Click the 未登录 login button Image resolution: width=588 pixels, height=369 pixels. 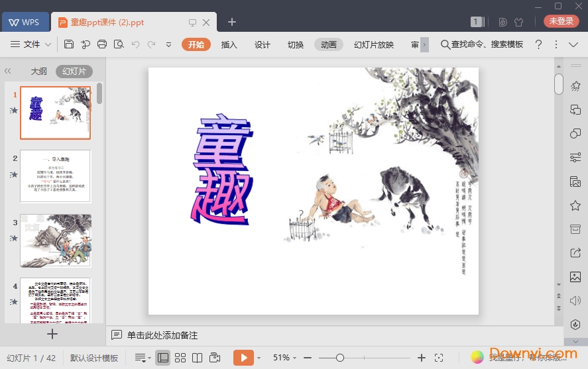[x=561, y=21]
